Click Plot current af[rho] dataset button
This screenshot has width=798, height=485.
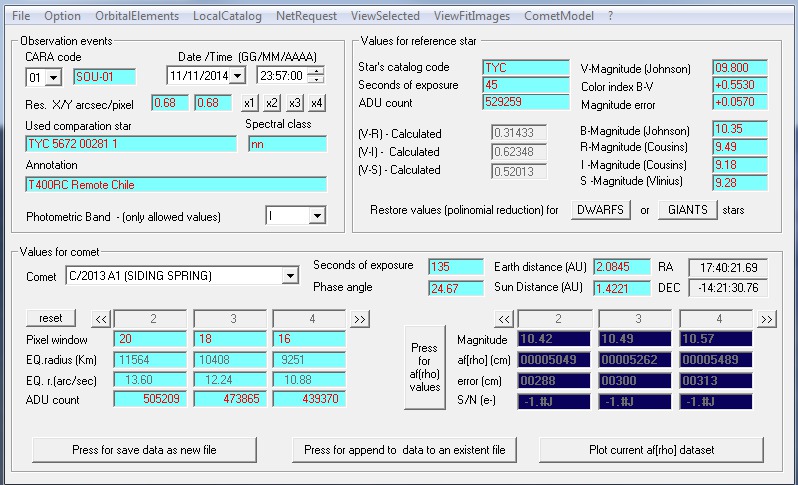[651, 450]
